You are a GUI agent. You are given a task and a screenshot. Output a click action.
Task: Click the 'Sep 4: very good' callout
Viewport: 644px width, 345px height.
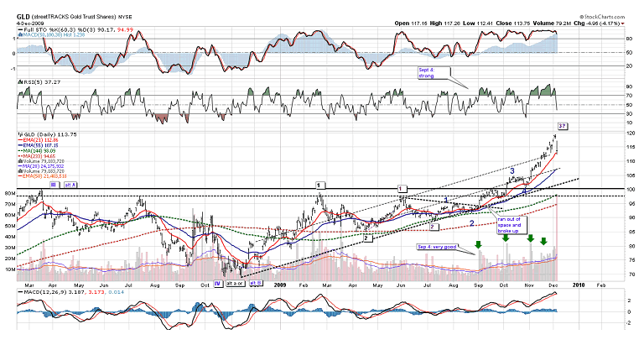(x=437, y=247)
